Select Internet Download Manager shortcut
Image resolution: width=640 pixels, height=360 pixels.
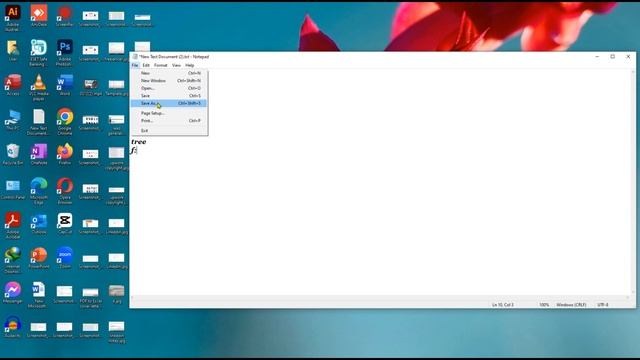13,260
